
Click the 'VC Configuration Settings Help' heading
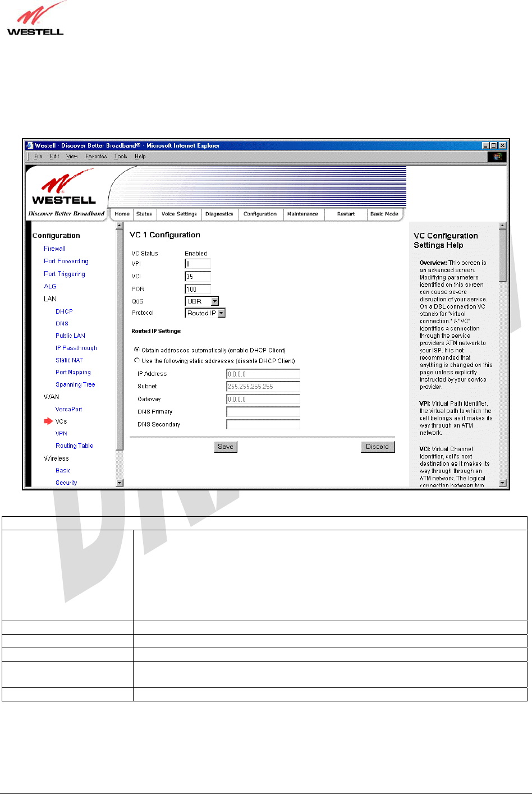[x=446, y=240]
